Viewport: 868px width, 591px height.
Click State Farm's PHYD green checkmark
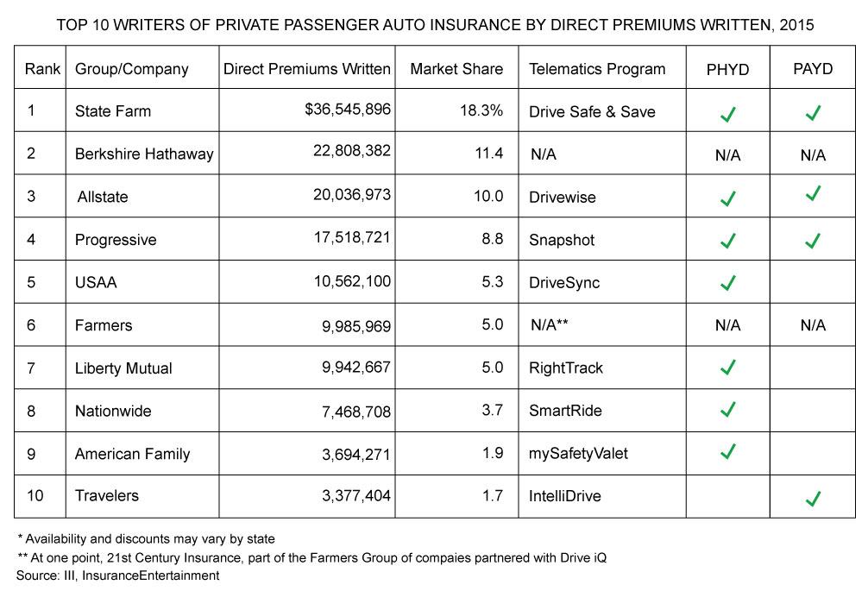(x=727, y=113)
